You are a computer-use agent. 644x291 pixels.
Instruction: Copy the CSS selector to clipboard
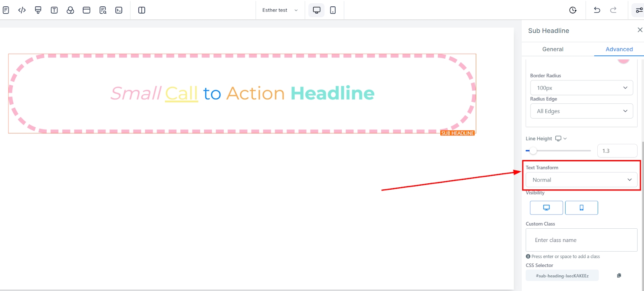pyautogui.click(x=619, y=275)
